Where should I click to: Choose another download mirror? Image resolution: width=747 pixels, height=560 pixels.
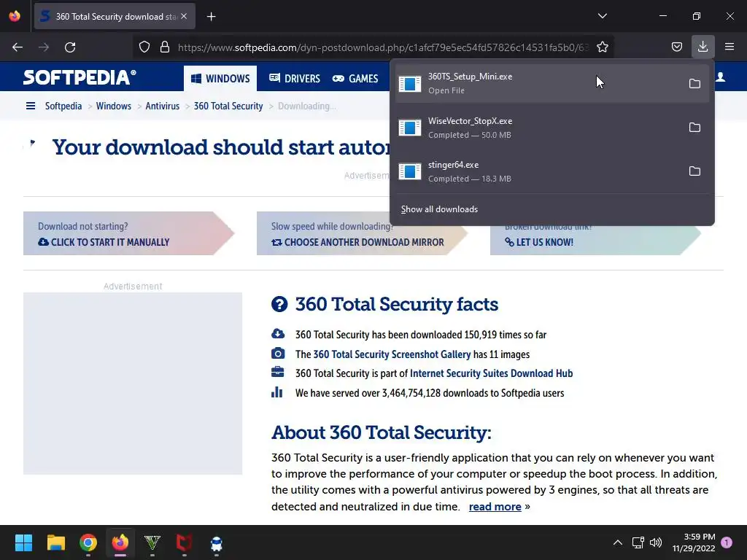[362, 233]
